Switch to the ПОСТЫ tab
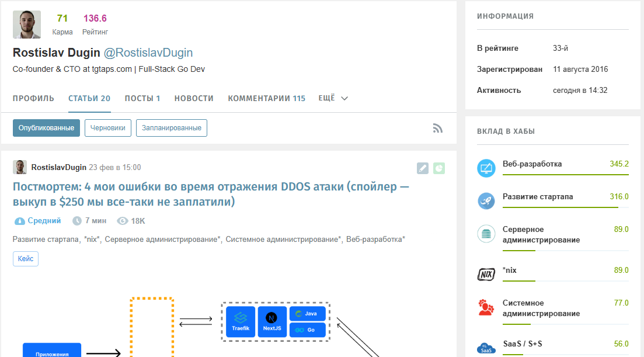The height and width of the screenshot is (357, 644). point(142,98)
